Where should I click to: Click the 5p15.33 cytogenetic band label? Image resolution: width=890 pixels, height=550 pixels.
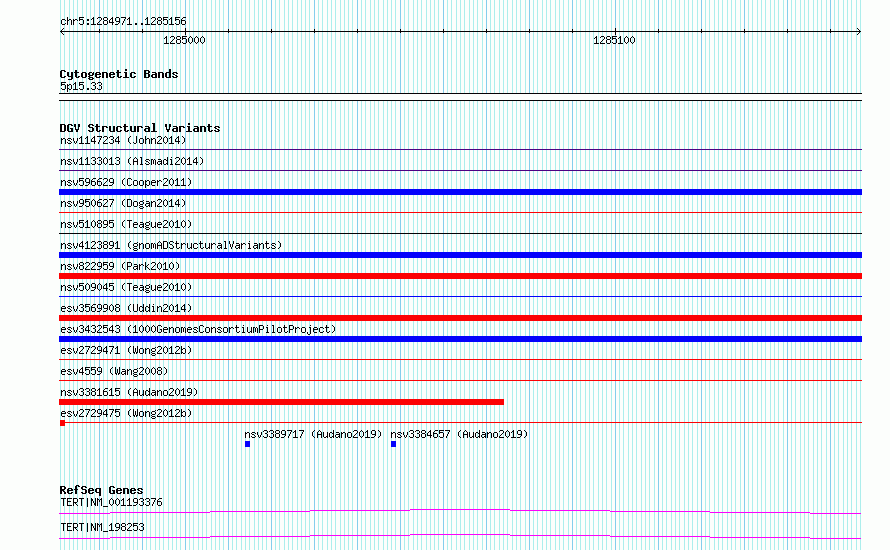coord(81,86)
